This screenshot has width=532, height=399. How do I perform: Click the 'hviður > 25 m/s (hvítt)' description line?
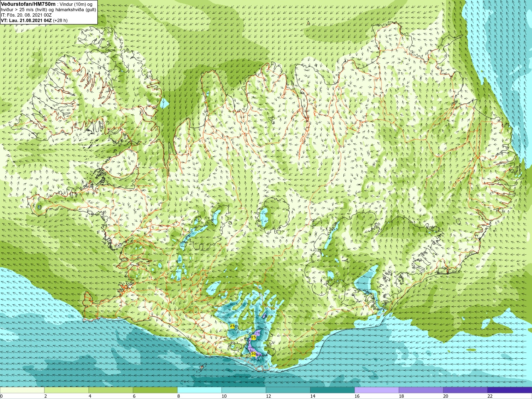pyautogui.click(x=24, y=10)
